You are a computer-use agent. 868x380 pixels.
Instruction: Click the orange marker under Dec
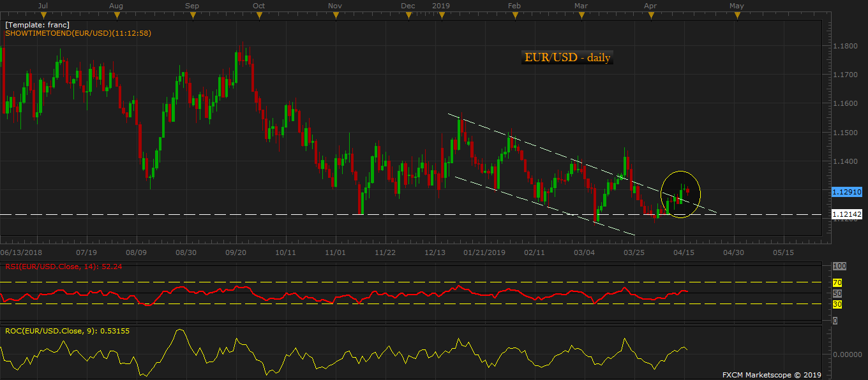coord(408,16)
